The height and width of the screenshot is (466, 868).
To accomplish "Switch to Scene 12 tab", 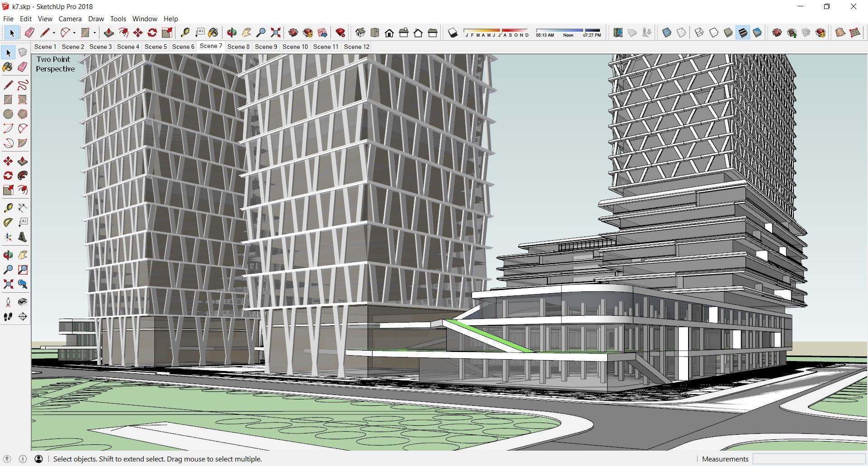I will [357, 47].
